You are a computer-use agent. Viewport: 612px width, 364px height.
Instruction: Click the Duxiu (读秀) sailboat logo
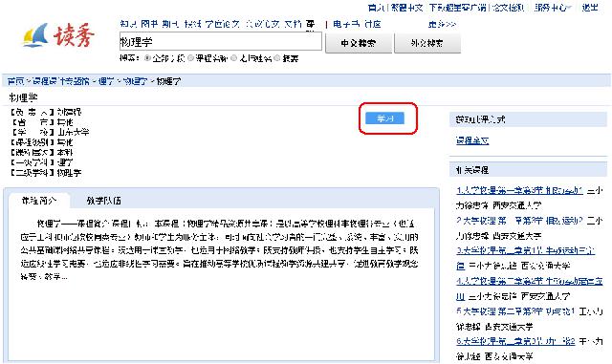58,36
